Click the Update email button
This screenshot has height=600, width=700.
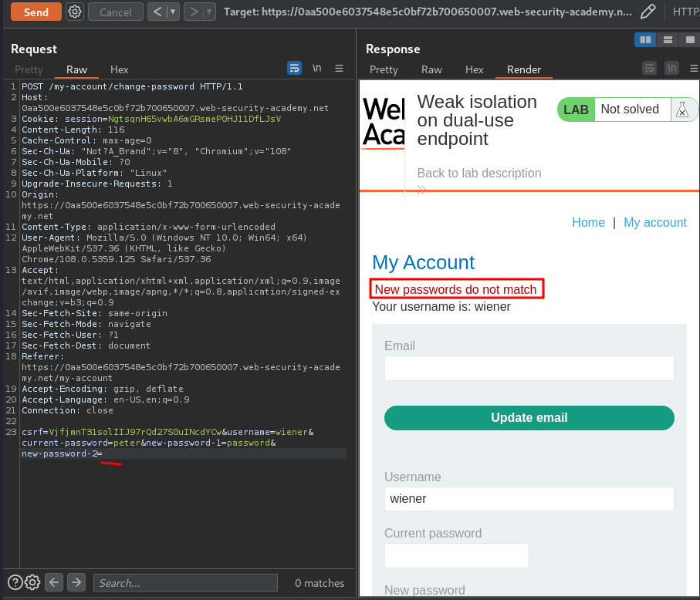click(529, 418)
